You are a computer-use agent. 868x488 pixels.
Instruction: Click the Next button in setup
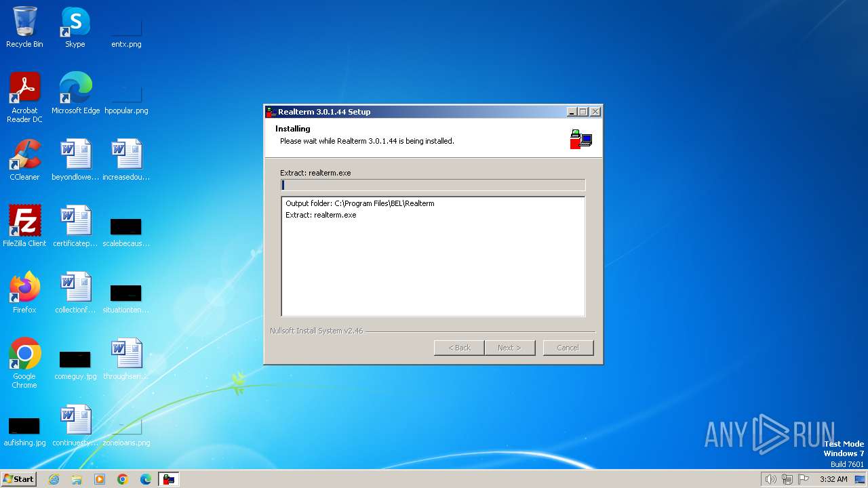pos(510,348)
